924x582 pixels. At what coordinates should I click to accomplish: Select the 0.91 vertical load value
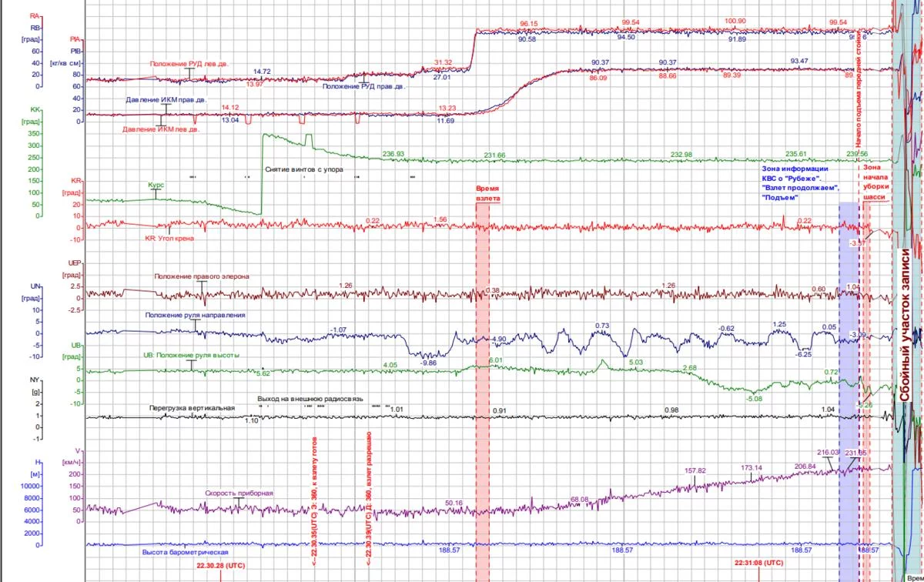(x=500, y=411)
